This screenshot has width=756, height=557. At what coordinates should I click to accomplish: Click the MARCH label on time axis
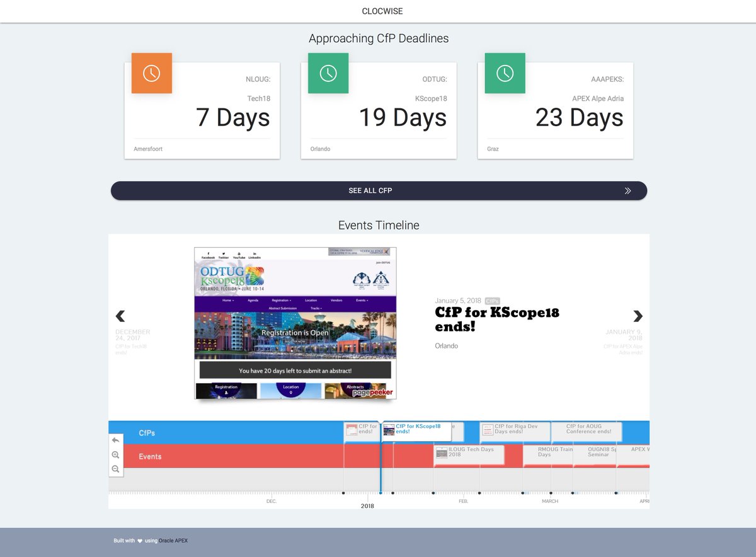550,502
